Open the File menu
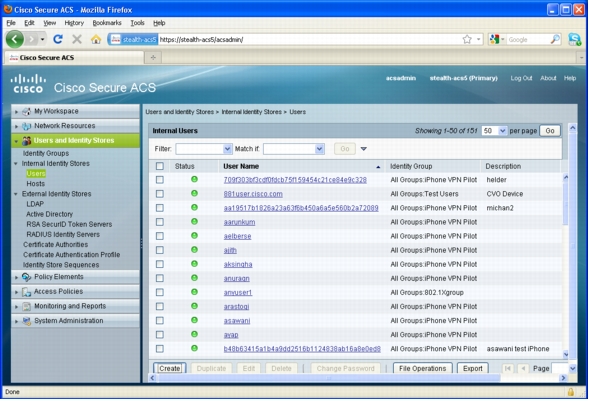The height and width of the screenshot is (401, 589). [x=11, y=23]
